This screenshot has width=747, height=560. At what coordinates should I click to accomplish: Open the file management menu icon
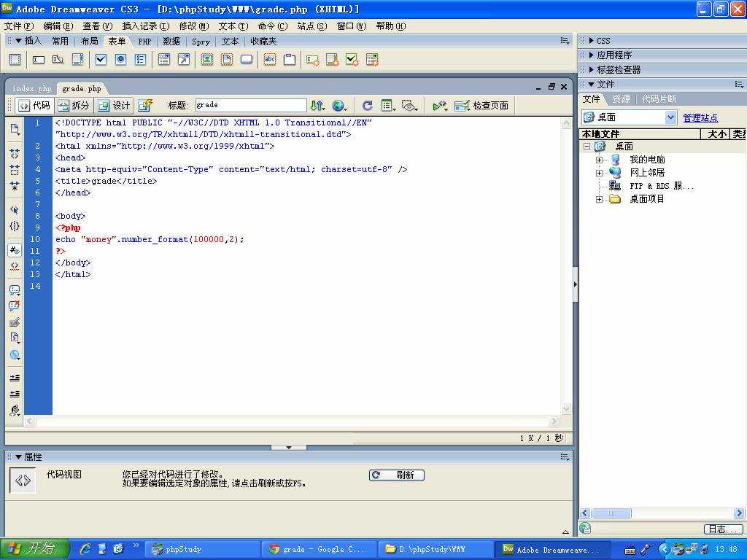[x=317, y=105]
